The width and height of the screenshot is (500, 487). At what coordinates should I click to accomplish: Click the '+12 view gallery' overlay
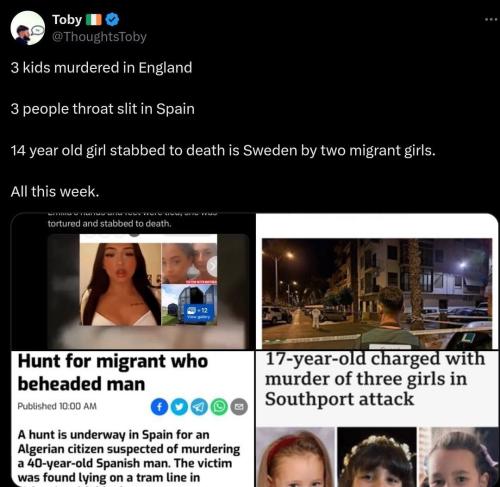click(x=197, y=313)
